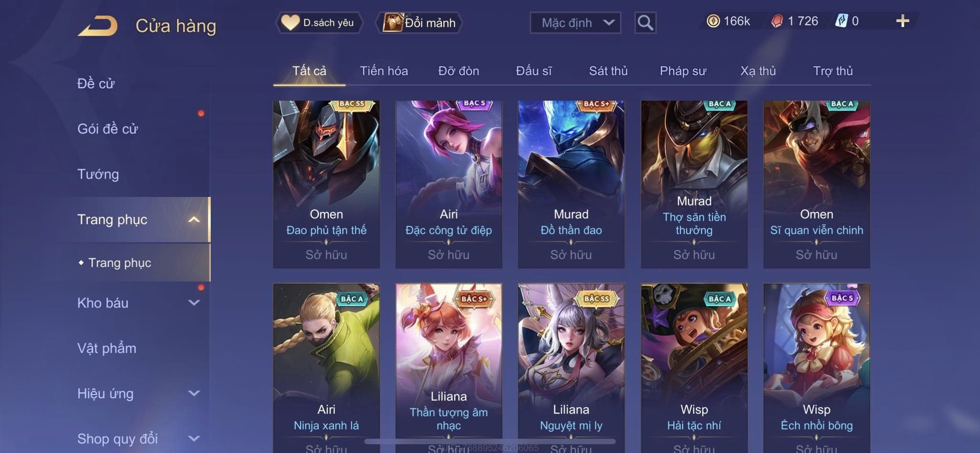This screenshot has height=453, width=980.
Task: Open the Mặc định sort dropdown
Action: click(575, 23)
